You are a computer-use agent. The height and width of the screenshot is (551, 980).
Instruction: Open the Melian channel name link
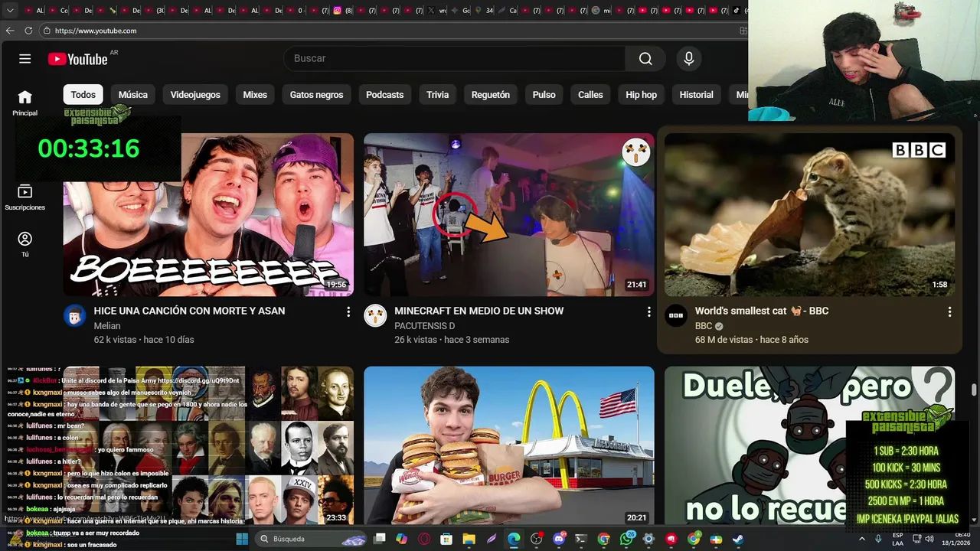pyautogui.click(x=107, y=326)
